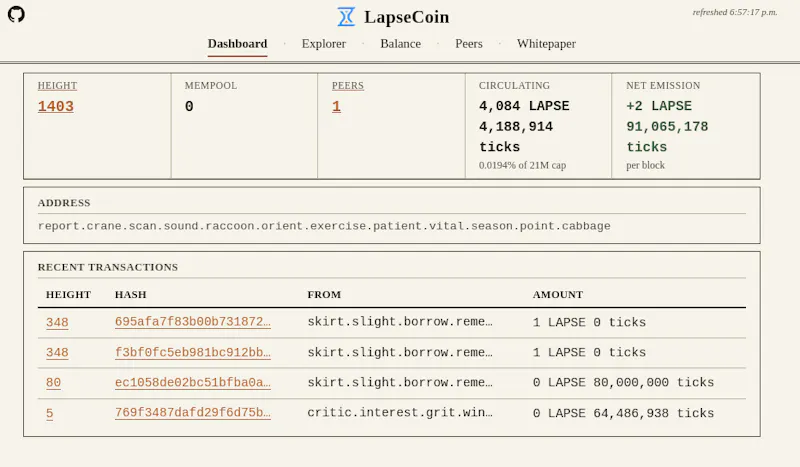Open the peer count 1 link
This screenshot has width=800, height=467.
336,106
